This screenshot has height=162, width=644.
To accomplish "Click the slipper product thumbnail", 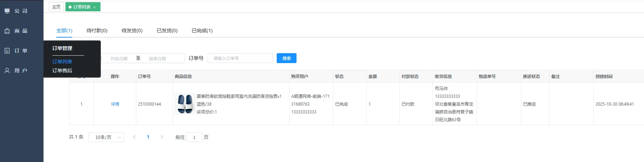I will click(185, 104).
